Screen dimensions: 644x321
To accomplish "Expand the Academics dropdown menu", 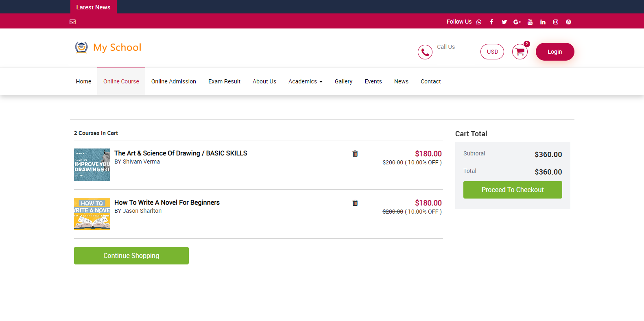I will pos(305,81).
